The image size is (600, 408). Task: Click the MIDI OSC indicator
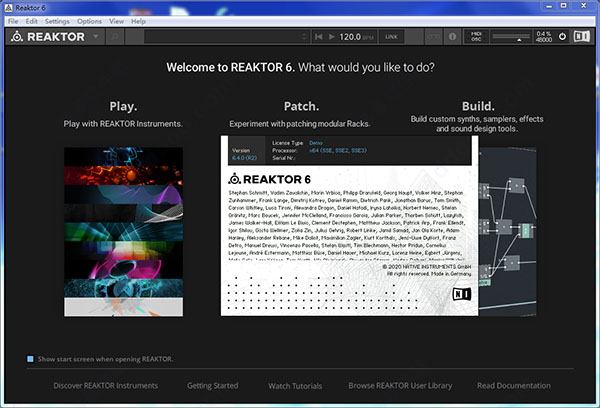[x=476, y=37]
